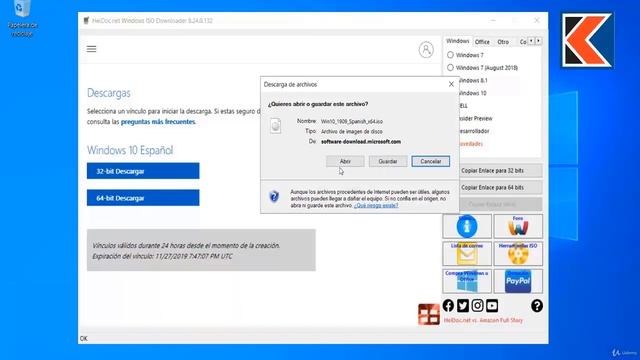
Task: Click the 64-bit Descargar button
Action: pyautogui.click(x=143, y=198)
